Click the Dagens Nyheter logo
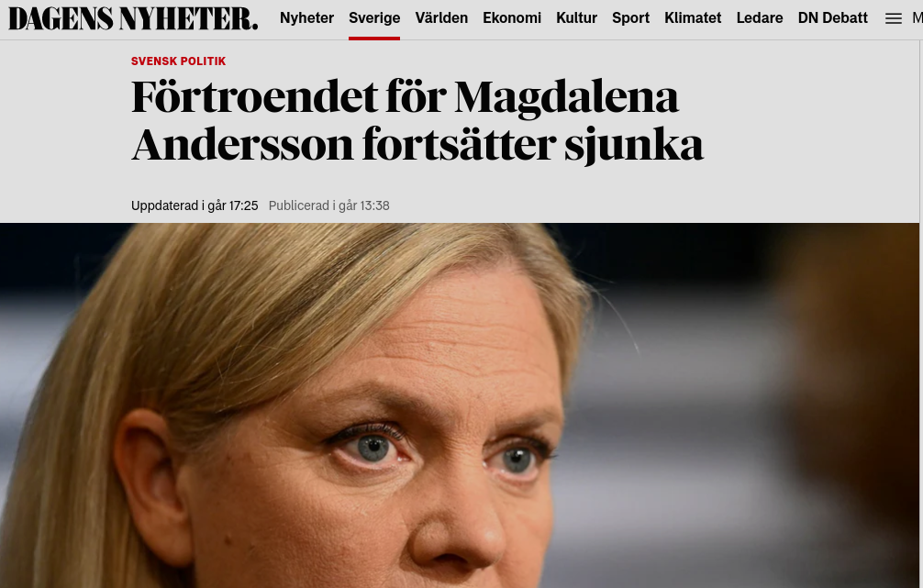Image resolution: width=923 pixels, height=588 pixels. 133,19
